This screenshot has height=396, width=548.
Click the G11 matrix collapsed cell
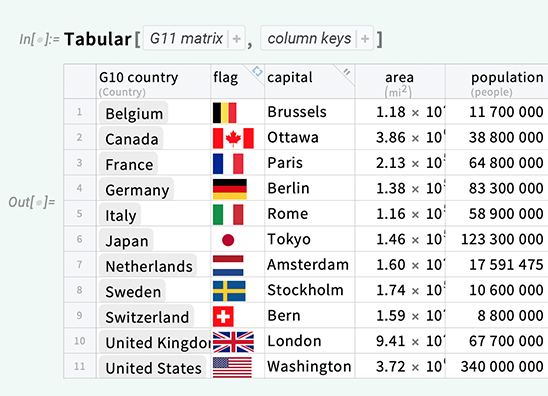(x=186, y=38)
